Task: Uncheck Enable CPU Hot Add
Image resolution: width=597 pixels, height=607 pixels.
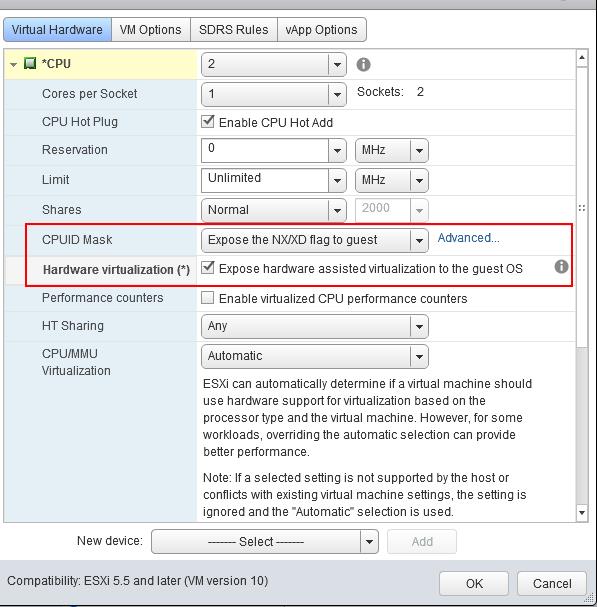Action: tap(208, 122)
